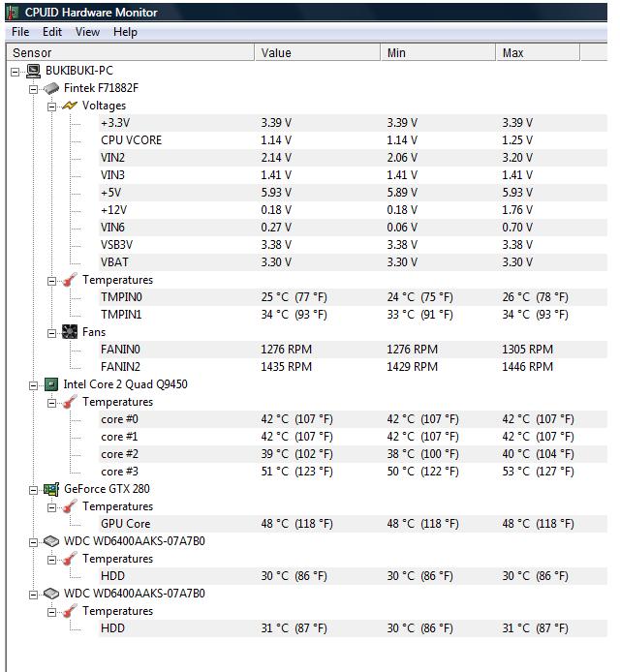Collapse Temperatures under the first WDC drive

pyautogui.click(x=51, y=560)
